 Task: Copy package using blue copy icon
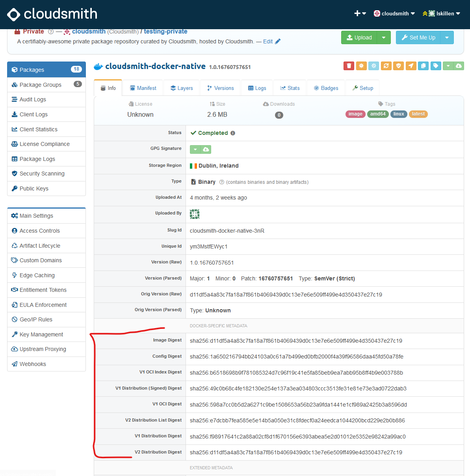pos(424,66)
